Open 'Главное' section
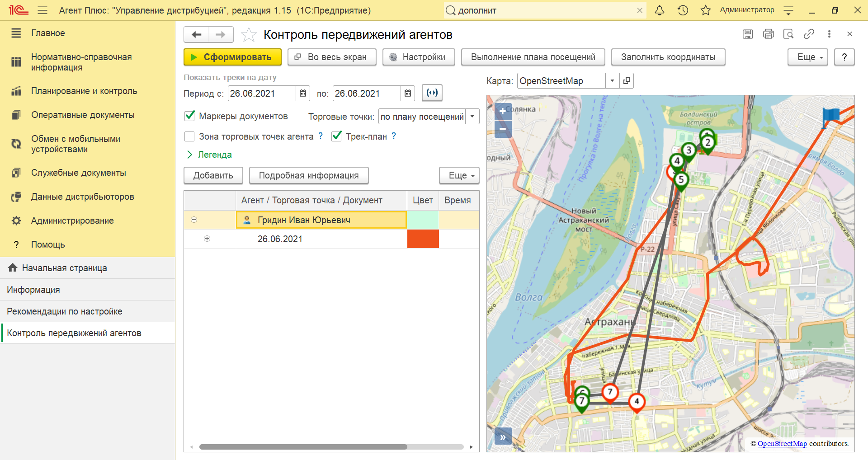The height and width of the screenshot is (460, 868). click(48, 33)
